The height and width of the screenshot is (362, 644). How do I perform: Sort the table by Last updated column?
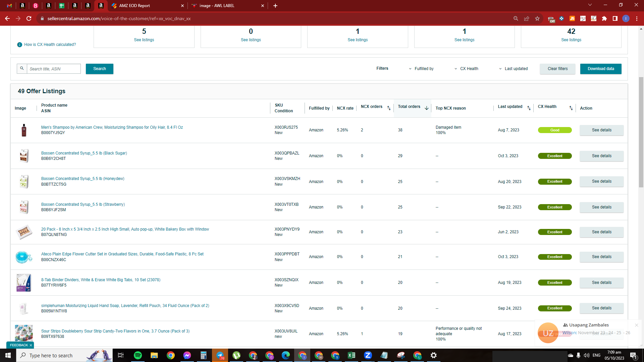coord(529,108)
